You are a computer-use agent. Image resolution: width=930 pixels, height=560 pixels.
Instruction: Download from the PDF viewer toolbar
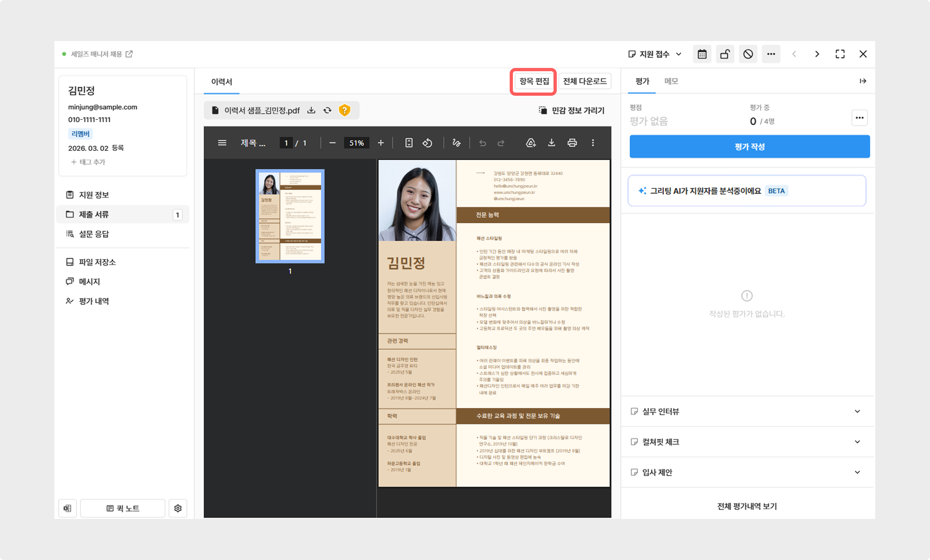[x=552, y=143]
